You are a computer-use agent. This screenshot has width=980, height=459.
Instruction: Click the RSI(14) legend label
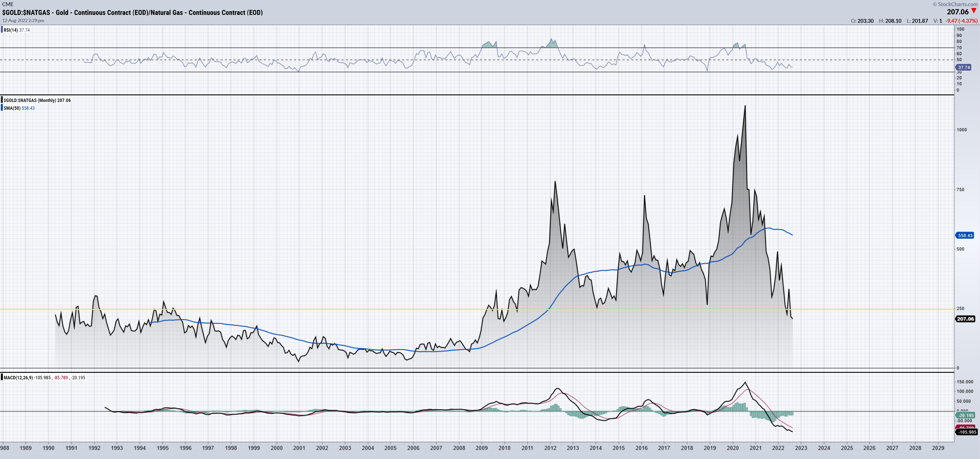click(11, 30)
